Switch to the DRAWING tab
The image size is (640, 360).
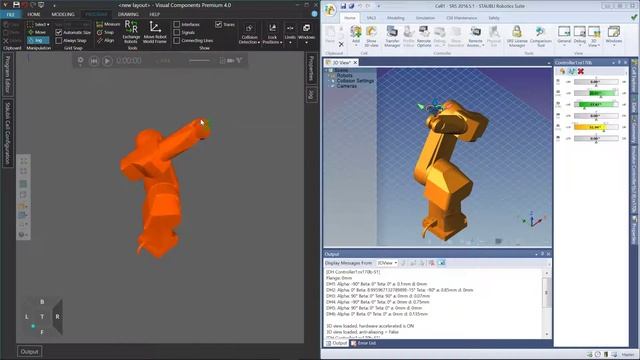click(x=128, y=14)
